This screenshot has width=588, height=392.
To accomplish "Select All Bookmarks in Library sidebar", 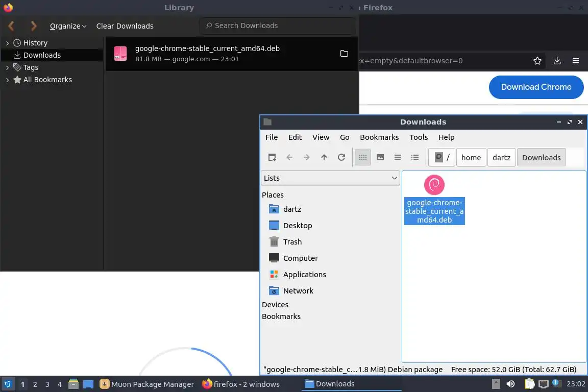I will 47,80.
